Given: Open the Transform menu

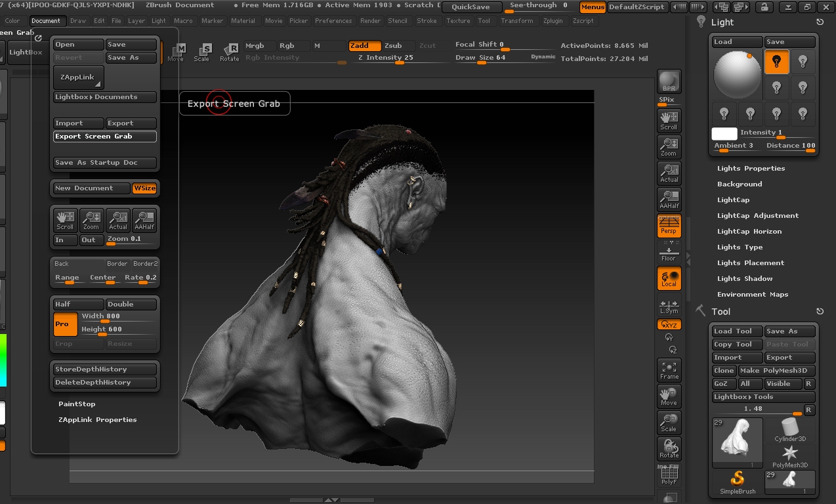Looking at the screenshot, I should click(x=517, y=21).
